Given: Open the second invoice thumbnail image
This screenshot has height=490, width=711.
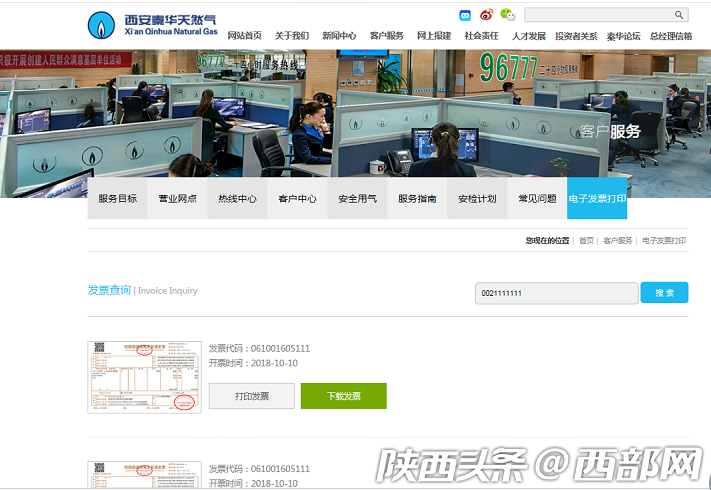Looking at the screenshot, I should (x=144, y=475).
